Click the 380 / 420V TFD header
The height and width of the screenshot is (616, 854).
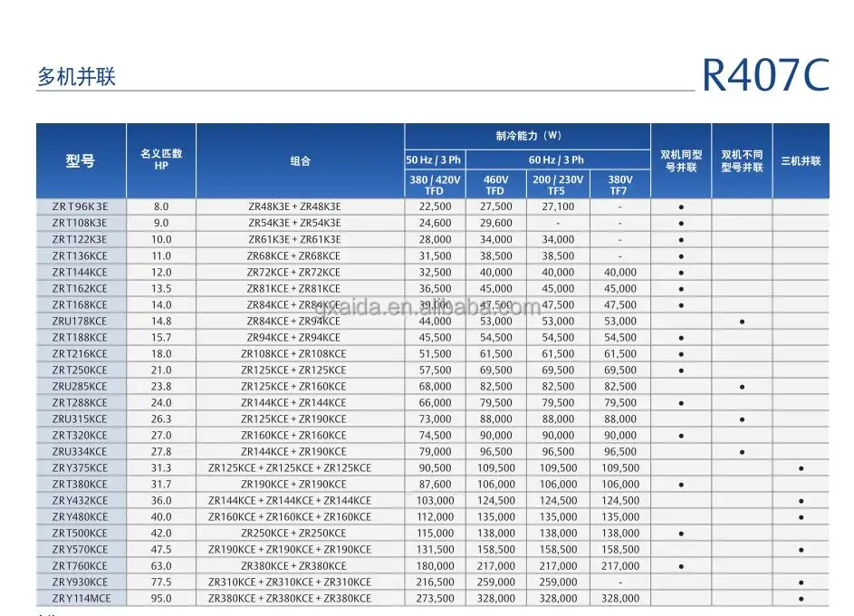[435, 185]
